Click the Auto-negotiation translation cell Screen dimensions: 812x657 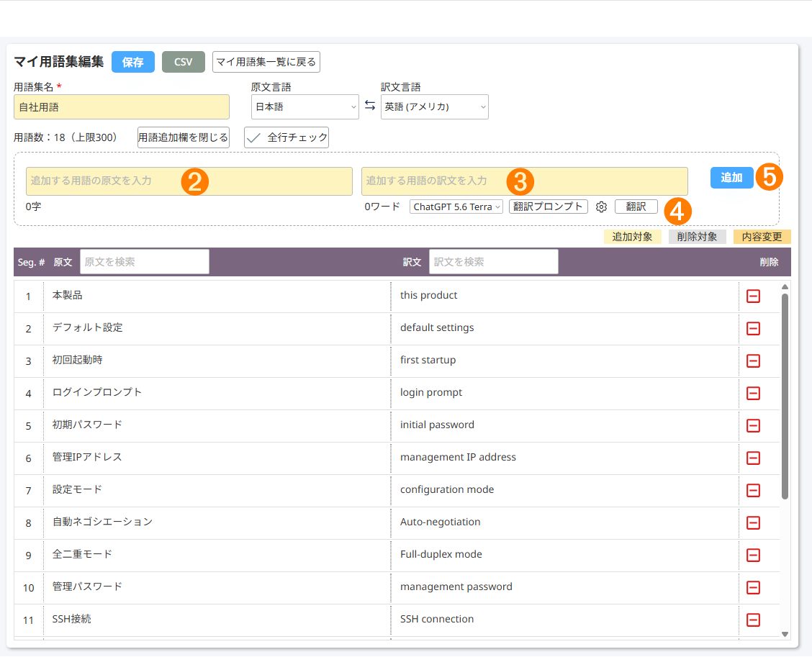(x=565, y=522)
